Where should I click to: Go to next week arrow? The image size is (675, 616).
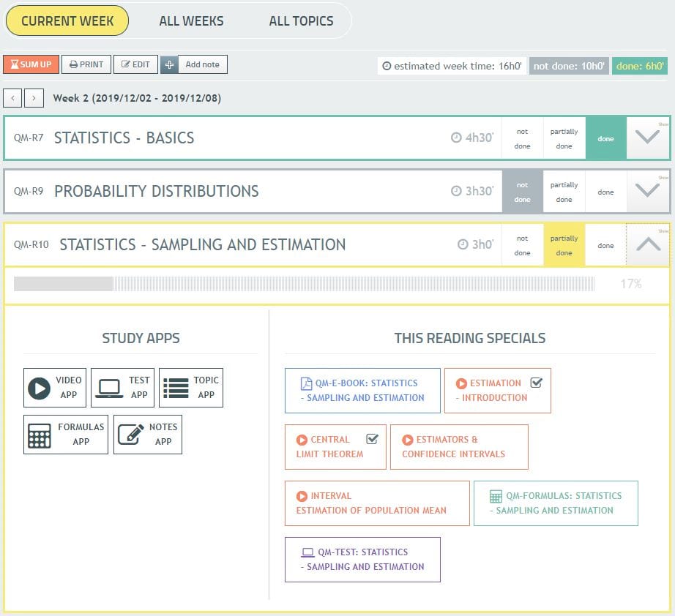(34, 98)
